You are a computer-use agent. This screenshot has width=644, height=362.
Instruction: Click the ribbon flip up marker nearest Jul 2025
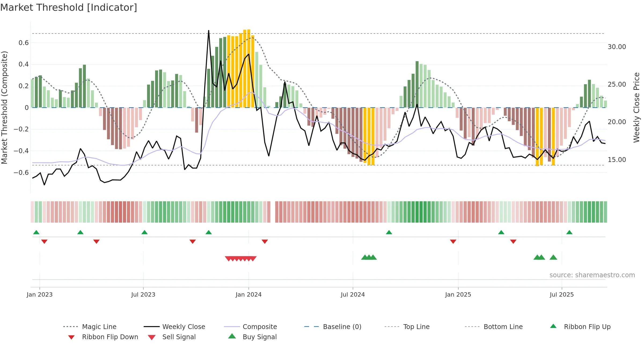point(569,232)
